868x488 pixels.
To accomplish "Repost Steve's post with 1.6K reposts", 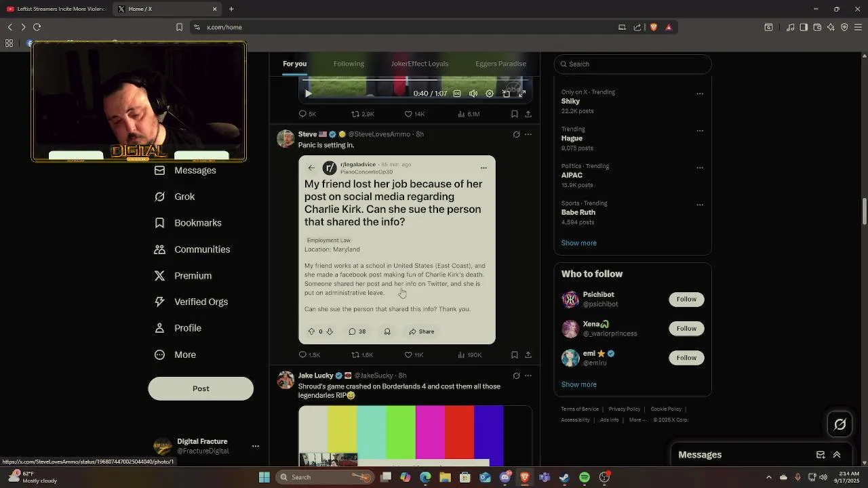I will pos(362,354).
